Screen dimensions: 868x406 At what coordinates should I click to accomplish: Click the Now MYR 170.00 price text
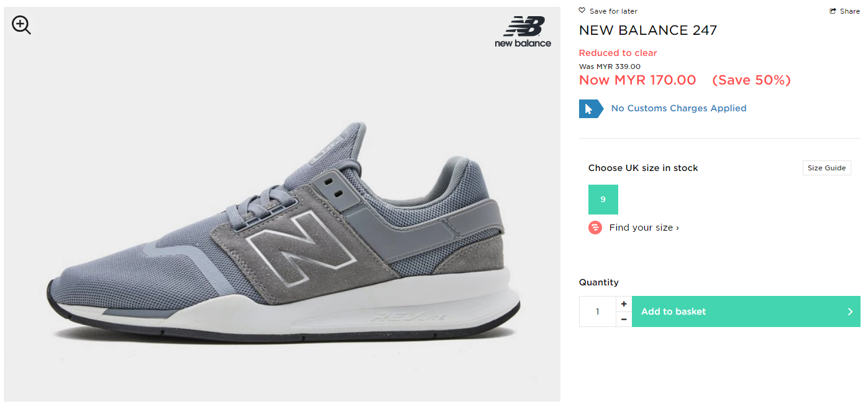point(637,80)
